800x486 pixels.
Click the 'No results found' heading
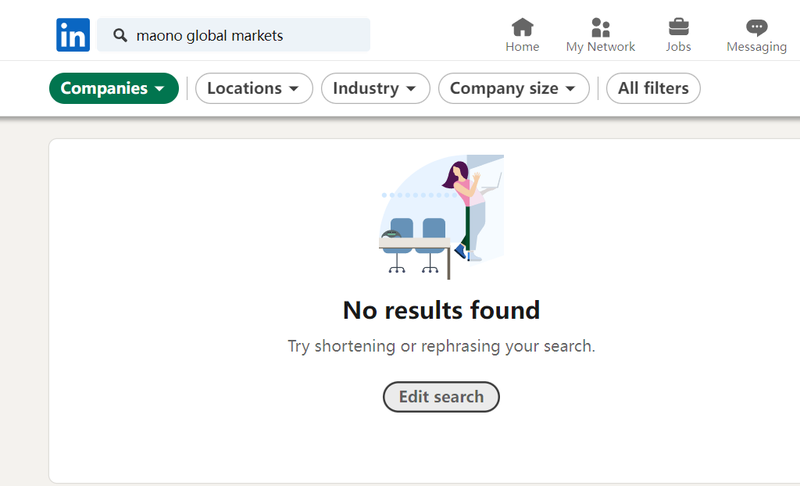pyautogui.click(x=441, y=310)
